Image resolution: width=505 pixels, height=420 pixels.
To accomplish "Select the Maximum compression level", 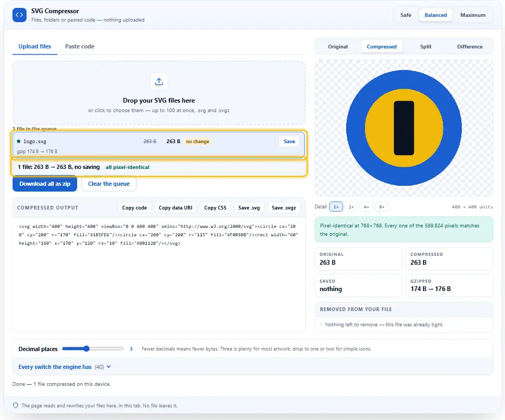I will pyautogui.click(x=472, y=15).
